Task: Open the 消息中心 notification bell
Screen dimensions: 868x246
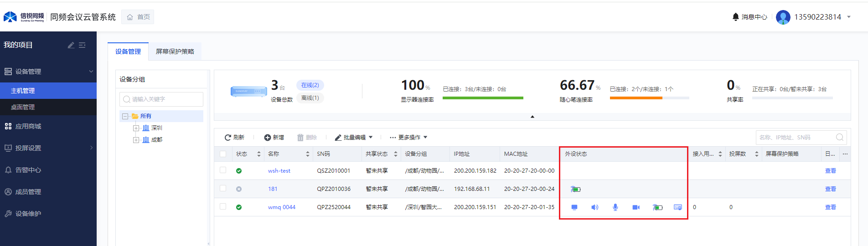Action: [x=735, y=17]
